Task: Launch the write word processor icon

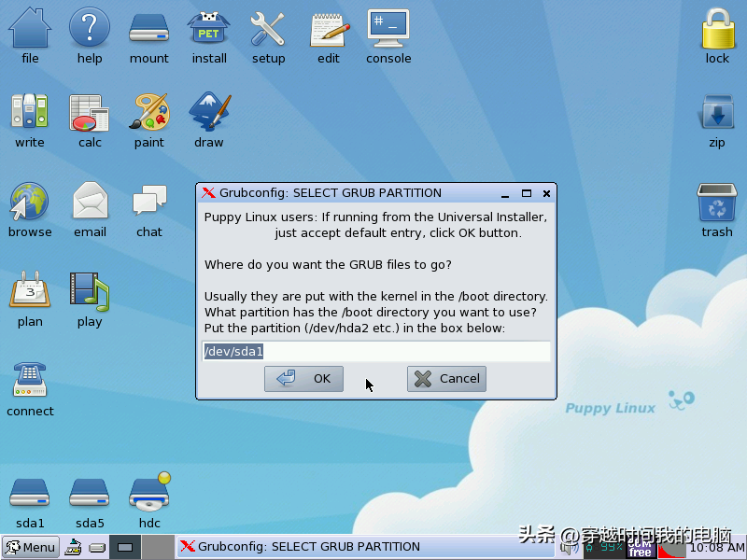Action: pyautogui.click(x=30, y=111)
